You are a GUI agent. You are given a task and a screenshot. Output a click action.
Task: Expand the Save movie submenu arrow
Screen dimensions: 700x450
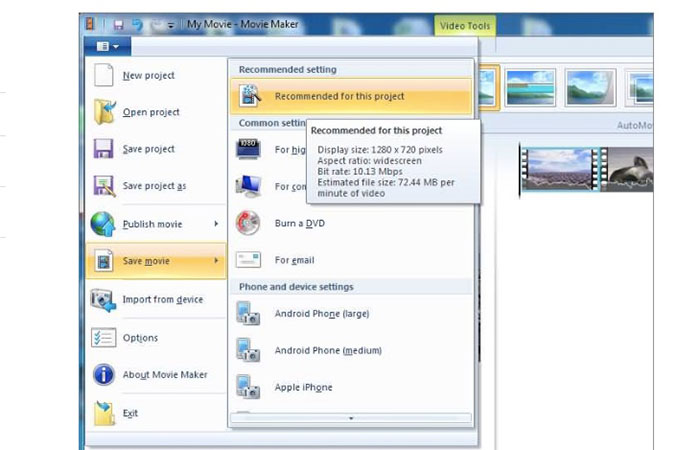pos(216,260)
